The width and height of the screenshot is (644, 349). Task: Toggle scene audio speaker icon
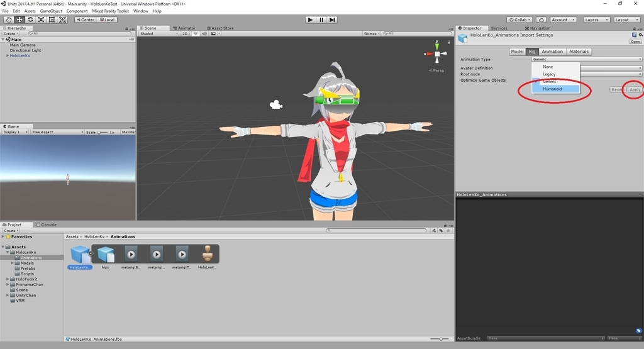204,34
